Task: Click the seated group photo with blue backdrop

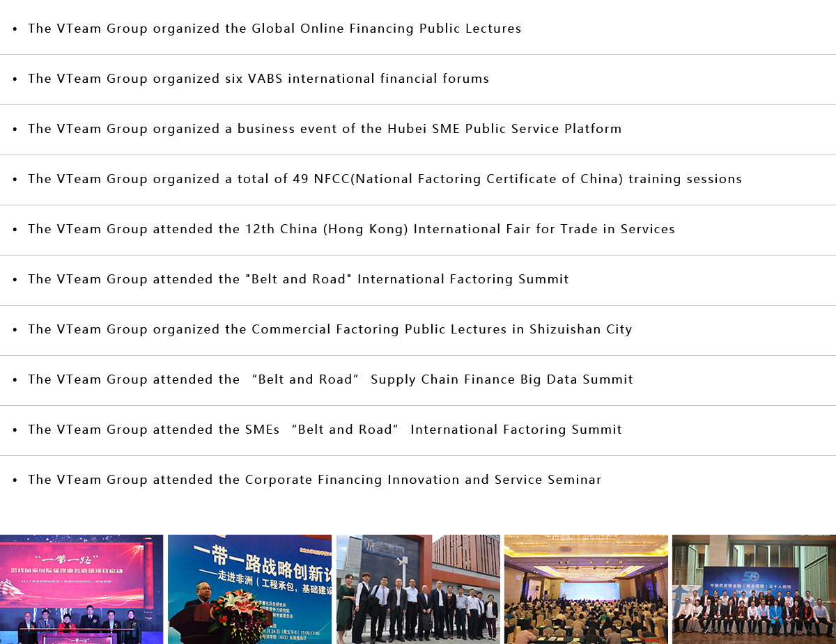Action: coord(754,589)
